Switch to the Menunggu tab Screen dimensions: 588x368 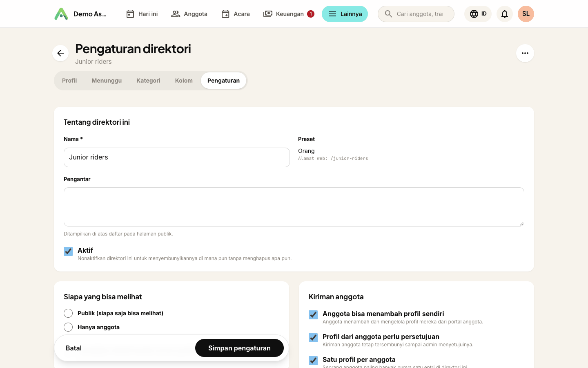107,81
